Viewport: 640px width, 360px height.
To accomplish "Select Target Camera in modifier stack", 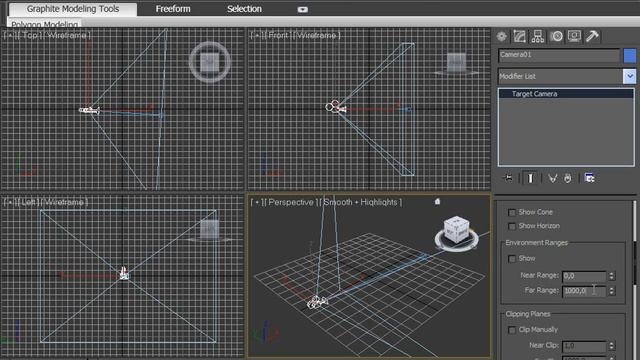I will click(566, 94).
